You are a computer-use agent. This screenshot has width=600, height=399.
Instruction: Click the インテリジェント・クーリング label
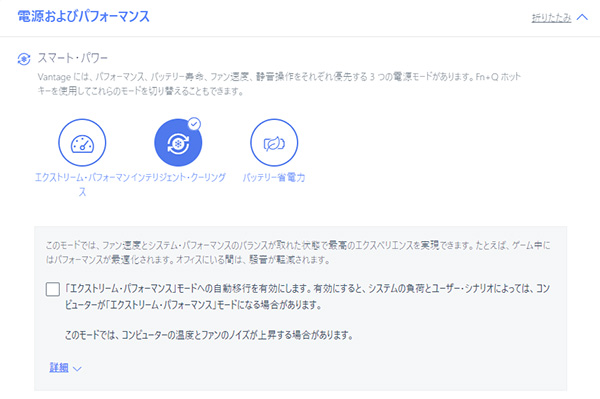(x=178, y=178)
